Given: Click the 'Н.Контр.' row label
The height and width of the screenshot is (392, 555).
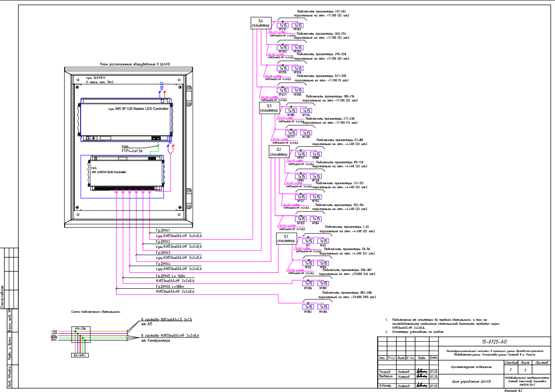Looking at the screenshot, I should click(385, 386).
